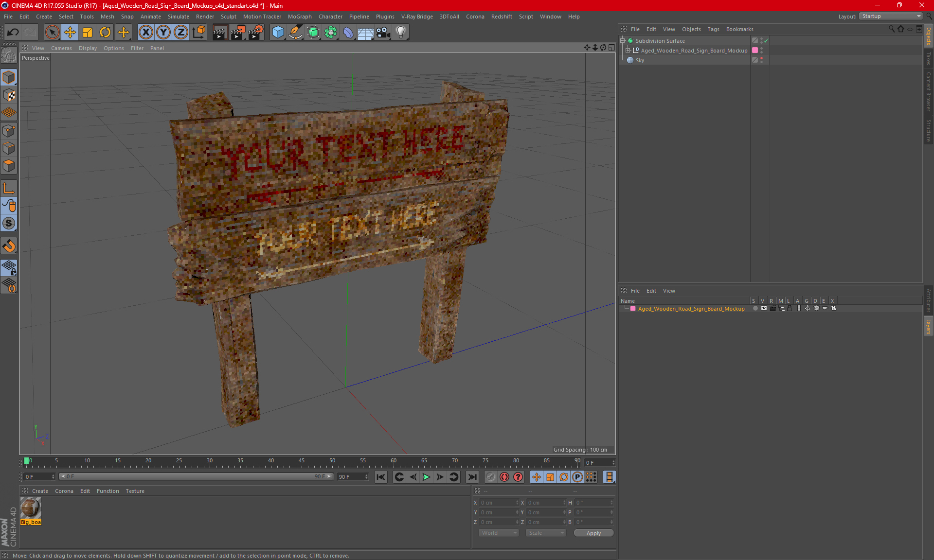Click the Object Manager search magnifier
Screen dimensions: 934x560
(892, 29)
